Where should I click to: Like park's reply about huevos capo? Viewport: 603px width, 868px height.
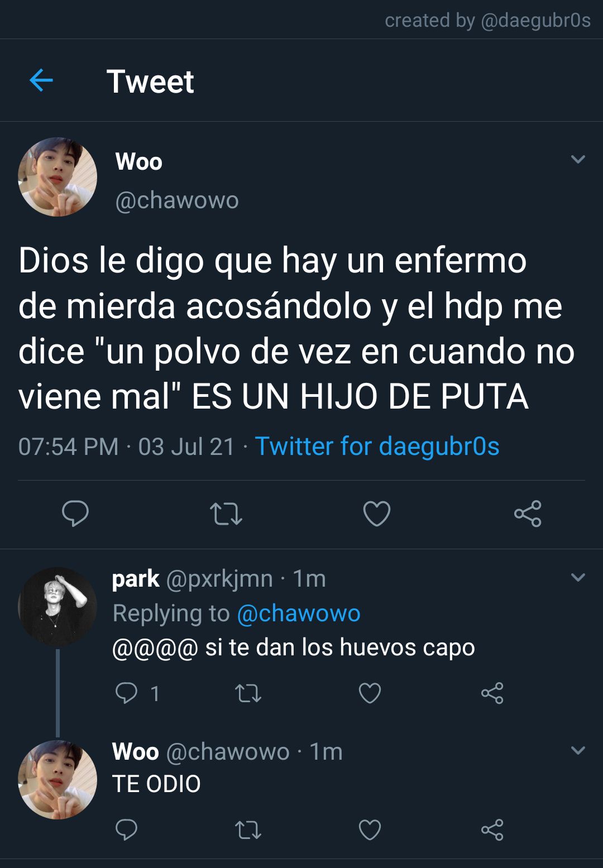click(370, 693)
